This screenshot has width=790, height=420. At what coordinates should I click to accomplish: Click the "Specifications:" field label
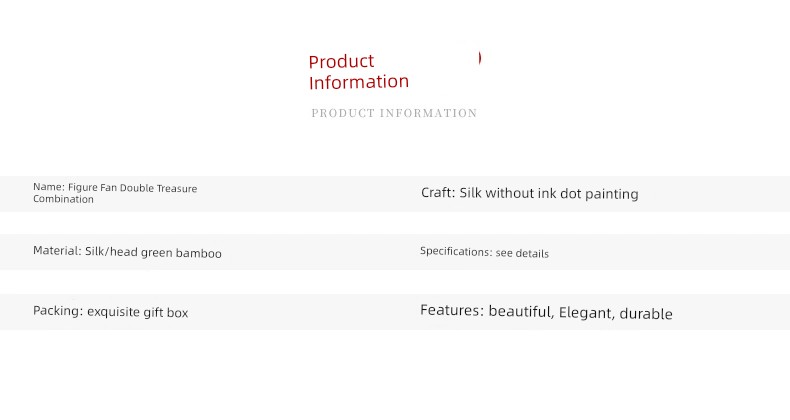tap(456, 252)
